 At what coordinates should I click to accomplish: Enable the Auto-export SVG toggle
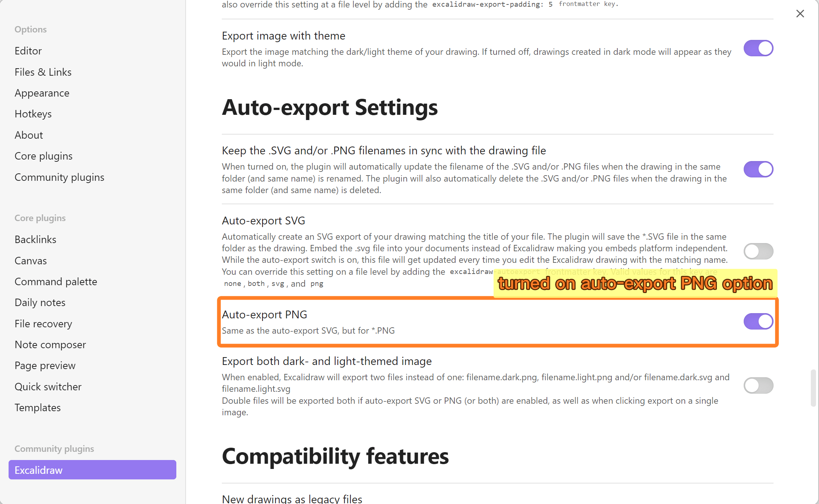point(758,251)
